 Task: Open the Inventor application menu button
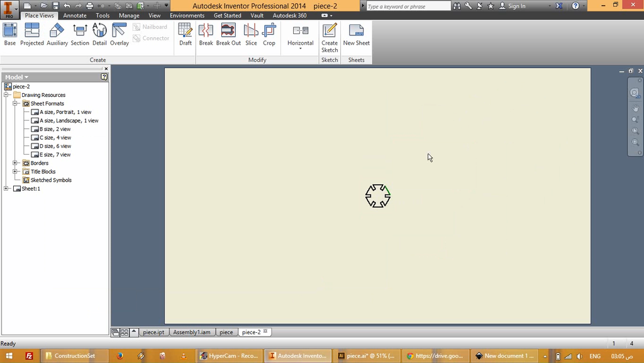click(x=9, y=9)
